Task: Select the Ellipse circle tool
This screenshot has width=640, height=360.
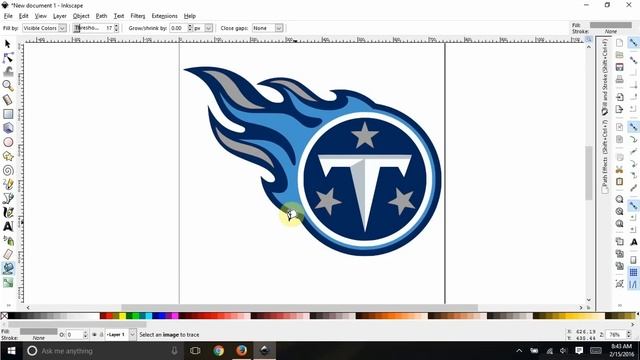Action: tap(8, 142)
